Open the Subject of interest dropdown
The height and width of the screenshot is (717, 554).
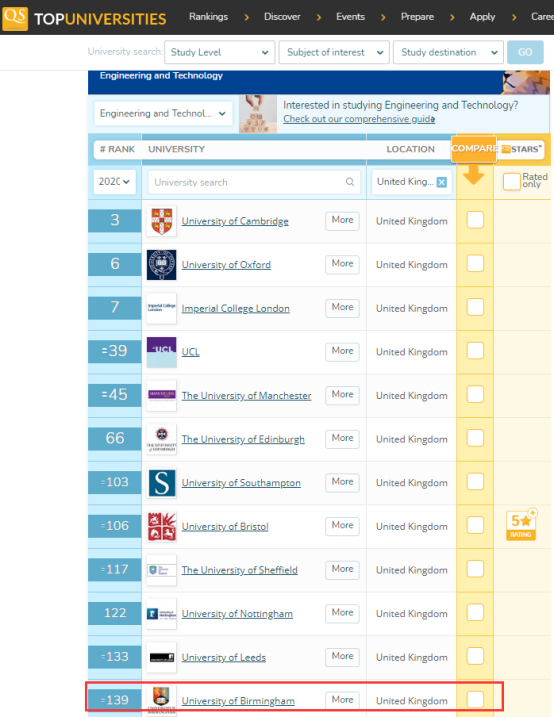click(334, 52)
